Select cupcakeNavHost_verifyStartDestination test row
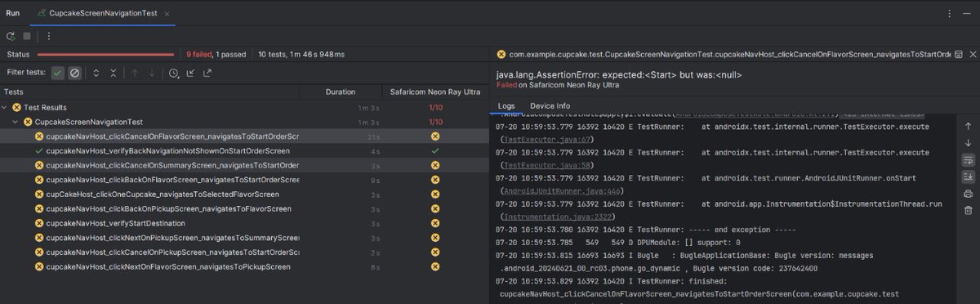 (244, 223)
